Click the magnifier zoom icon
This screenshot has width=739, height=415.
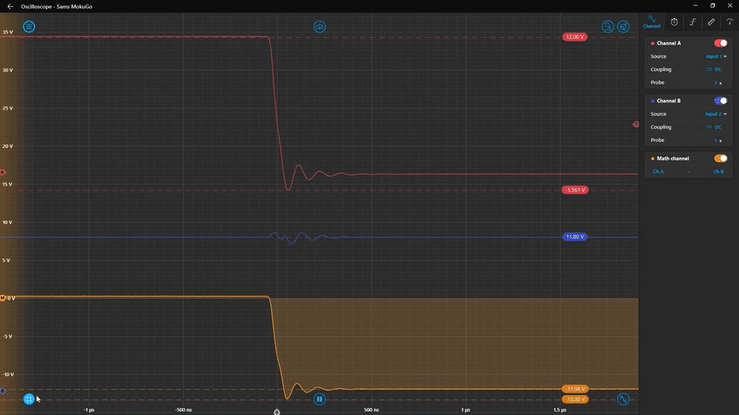(x=607, y=27)
